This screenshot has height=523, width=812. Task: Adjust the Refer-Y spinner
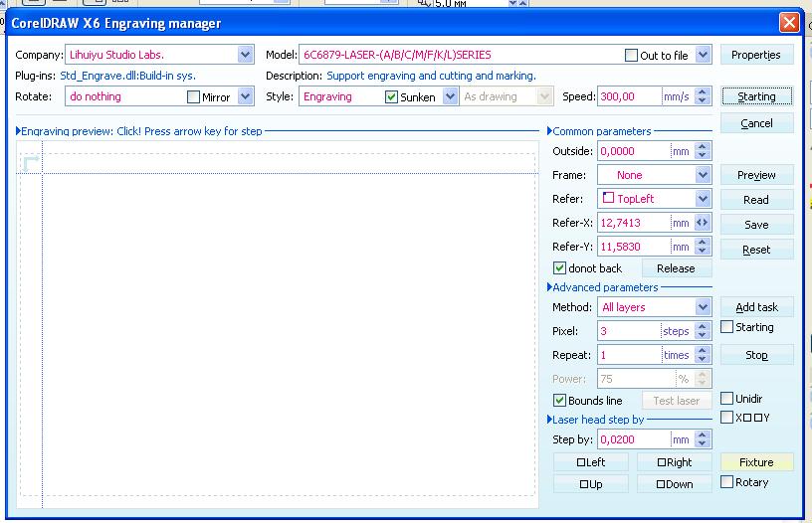point(703,247)
